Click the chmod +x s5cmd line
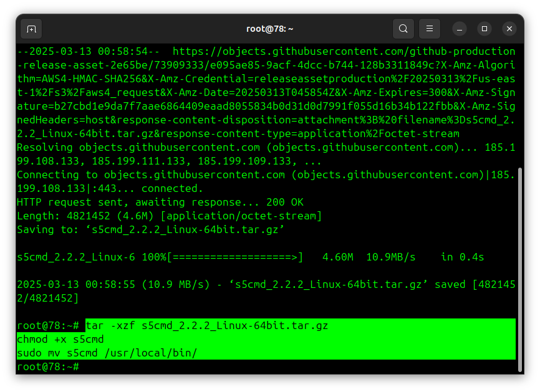This screenshot has height=392, width=540. [x=60, y=340]
